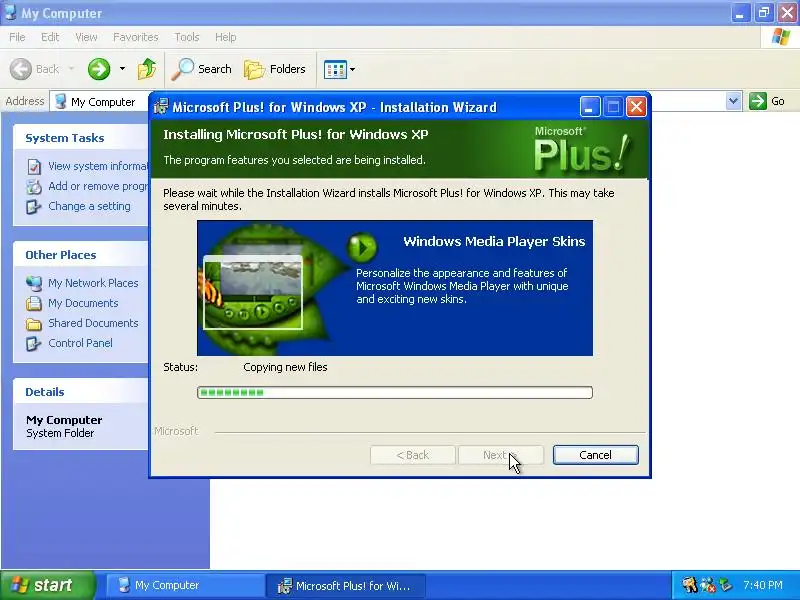Click the green Forward arrow button
The width and height of the screenshot is (800, 600).
[98, 69]
